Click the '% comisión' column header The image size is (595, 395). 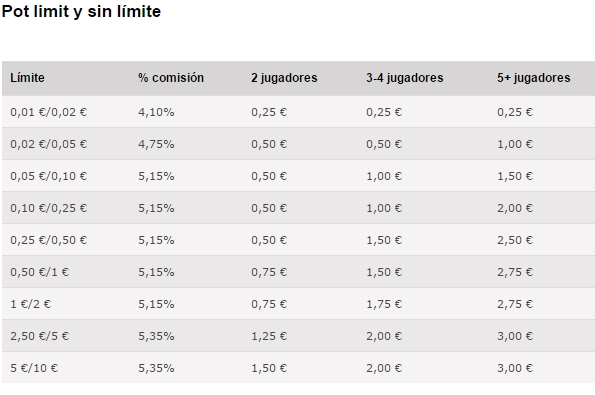point(171,78)
